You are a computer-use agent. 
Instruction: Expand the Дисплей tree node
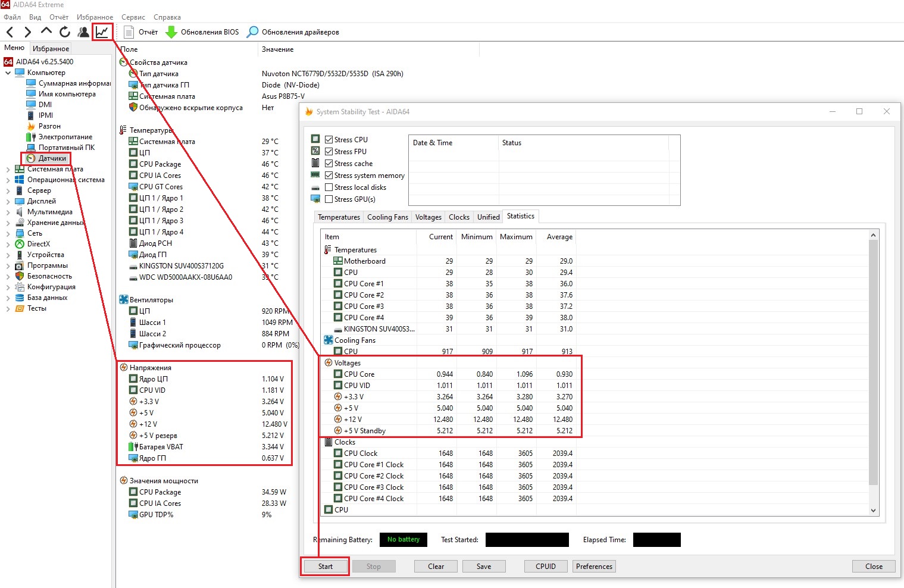pos(8,201)
